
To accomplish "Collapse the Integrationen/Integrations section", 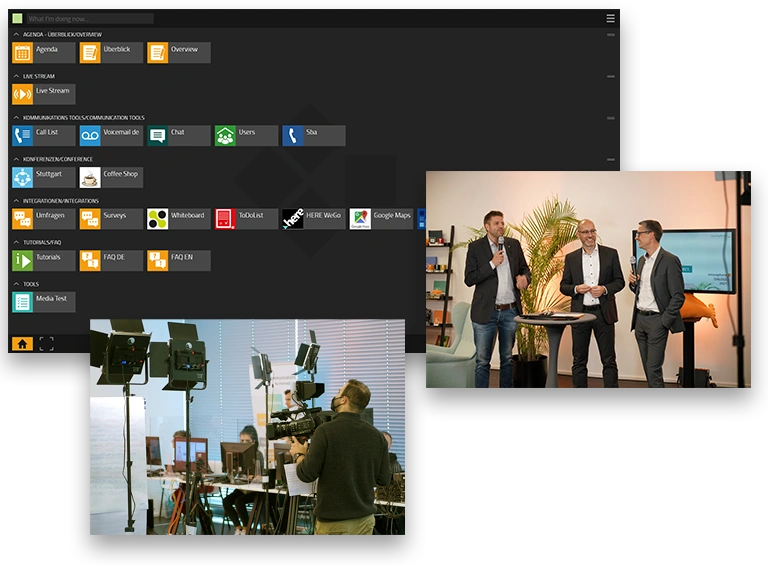I will pos(16,201).
